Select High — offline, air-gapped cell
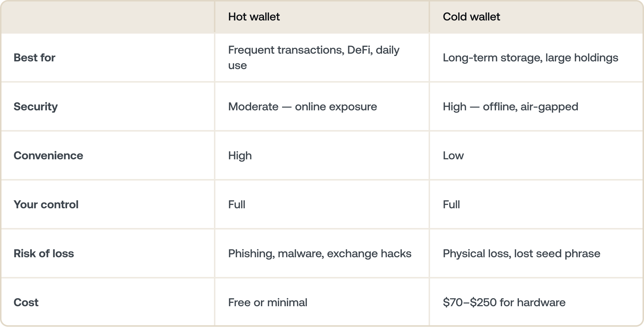The height and width of the screenshot is (327, 644). coord(511,107)
